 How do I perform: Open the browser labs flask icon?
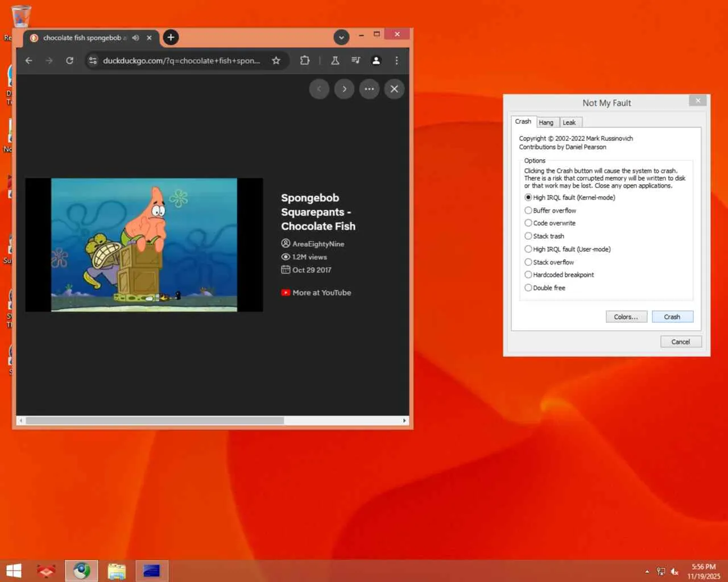click(335, 60)
